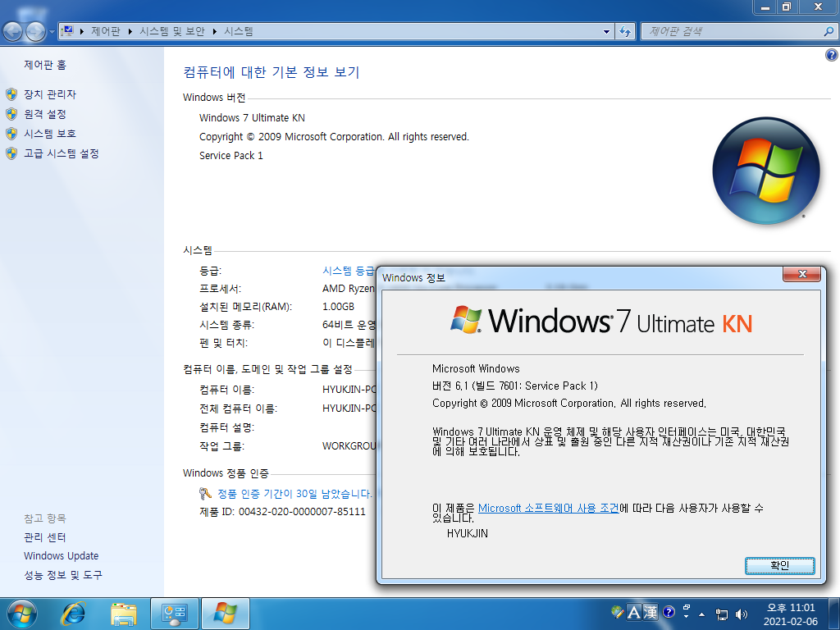
Task: Open 성능 정보 및 도구 link
Action: (x=62, y=575)
